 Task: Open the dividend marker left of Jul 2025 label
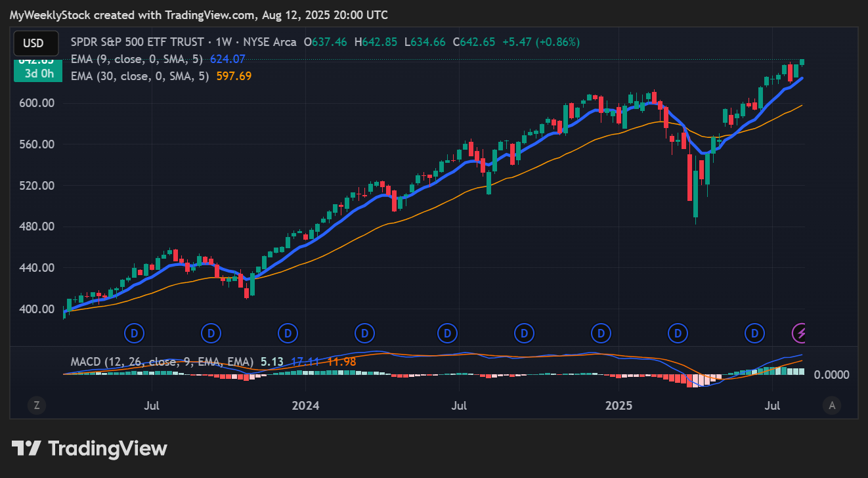755,334
